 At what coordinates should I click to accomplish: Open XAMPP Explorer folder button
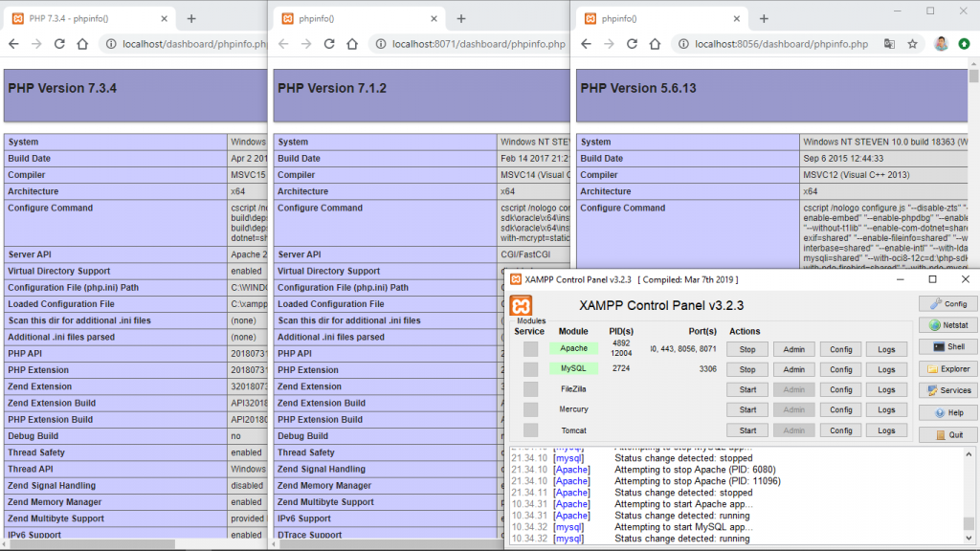[947, 369]
